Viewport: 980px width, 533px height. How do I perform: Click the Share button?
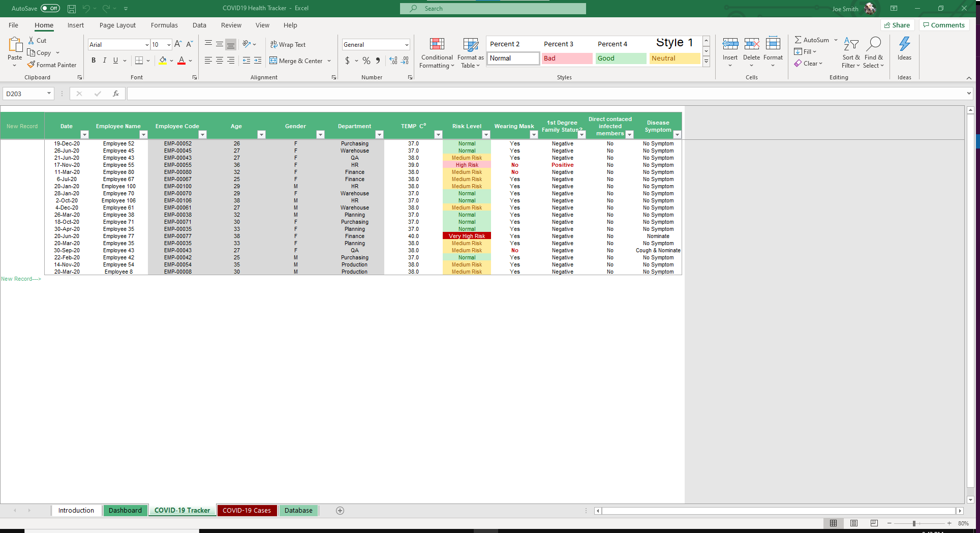tap(897, 25)
